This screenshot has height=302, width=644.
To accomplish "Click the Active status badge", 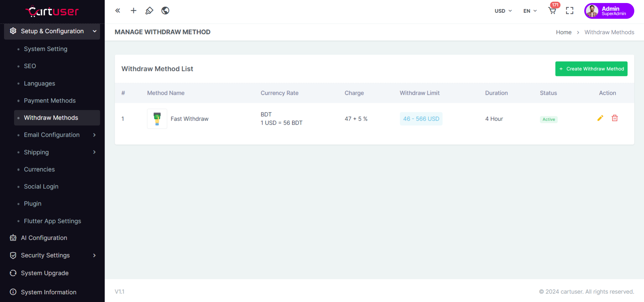I will tap(548, 119).
